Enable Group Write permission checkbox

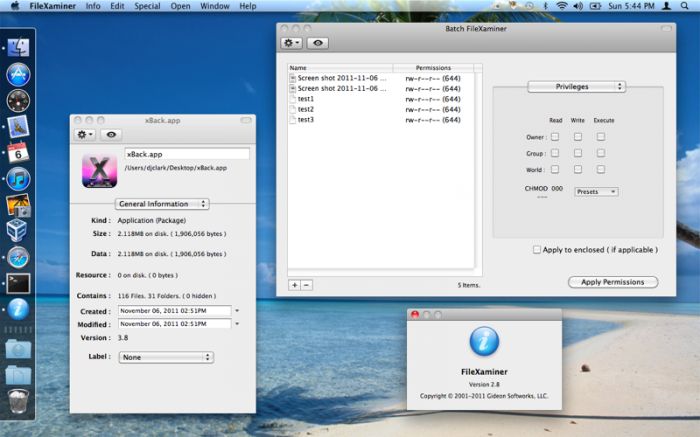tap(578, 153)
